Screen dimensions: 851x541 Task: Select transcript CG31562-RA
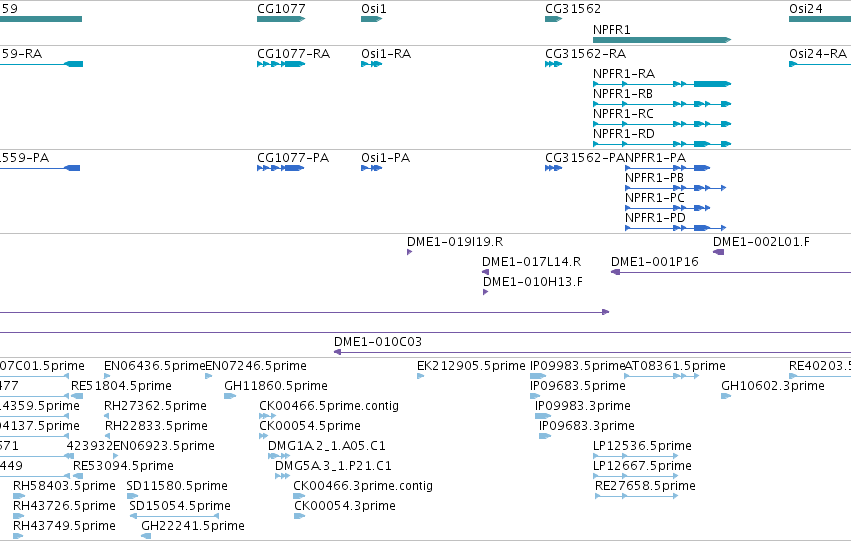click(554, 64)
